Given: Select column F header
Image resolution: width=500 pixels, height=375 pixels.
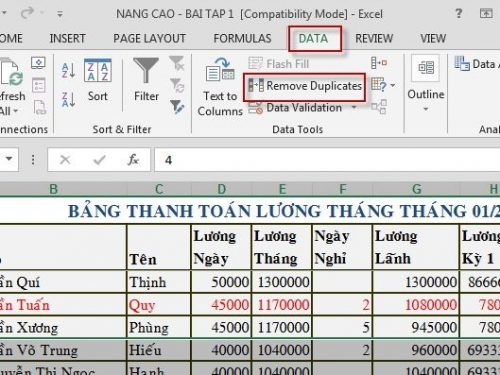Looking at the screenshot, I should [x=342, y=189].
